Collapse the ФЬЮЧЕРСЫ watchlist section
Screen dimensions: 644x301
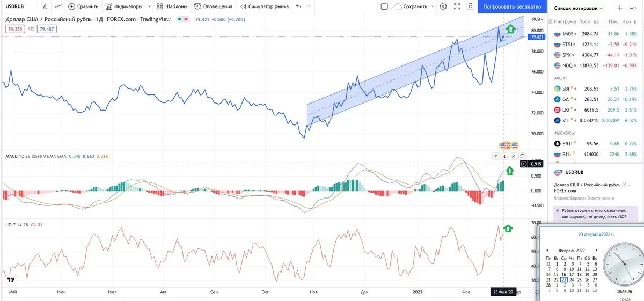point(565,133)
